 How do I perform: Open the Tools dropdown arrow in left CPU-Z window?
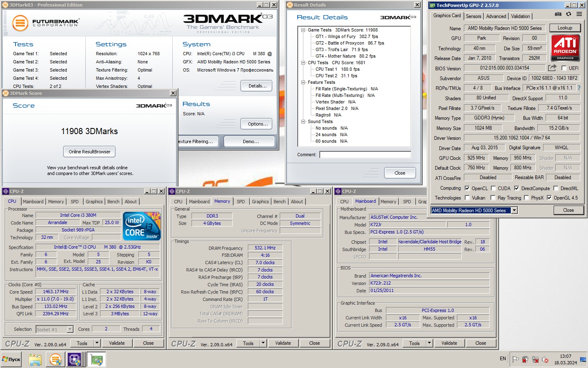coord(97,343)
